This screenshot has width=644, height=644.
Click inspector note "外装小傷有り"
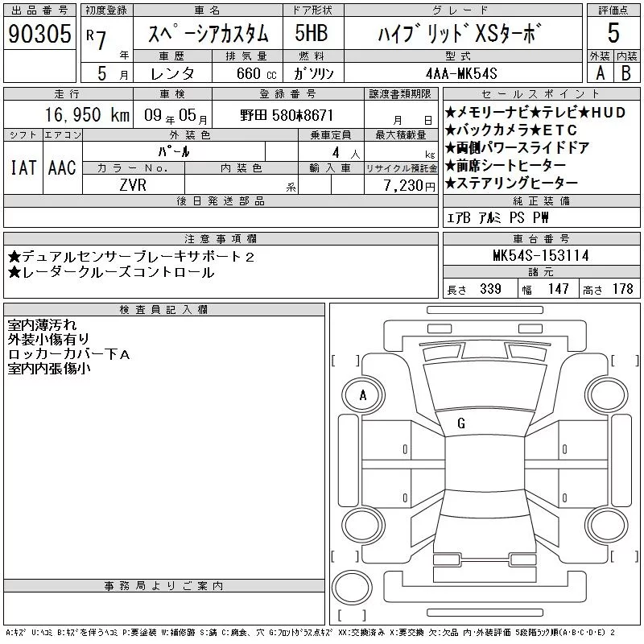click(x=48, y=339)
